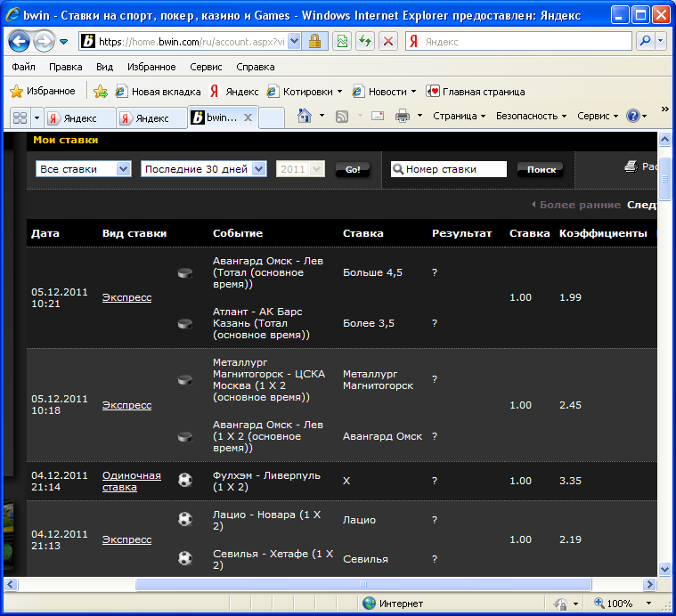
Task: Click hockey puck icon beside Металлург Магнитогорск - ЦСКА
Action: pyautogui.click(x=185, y=379)
